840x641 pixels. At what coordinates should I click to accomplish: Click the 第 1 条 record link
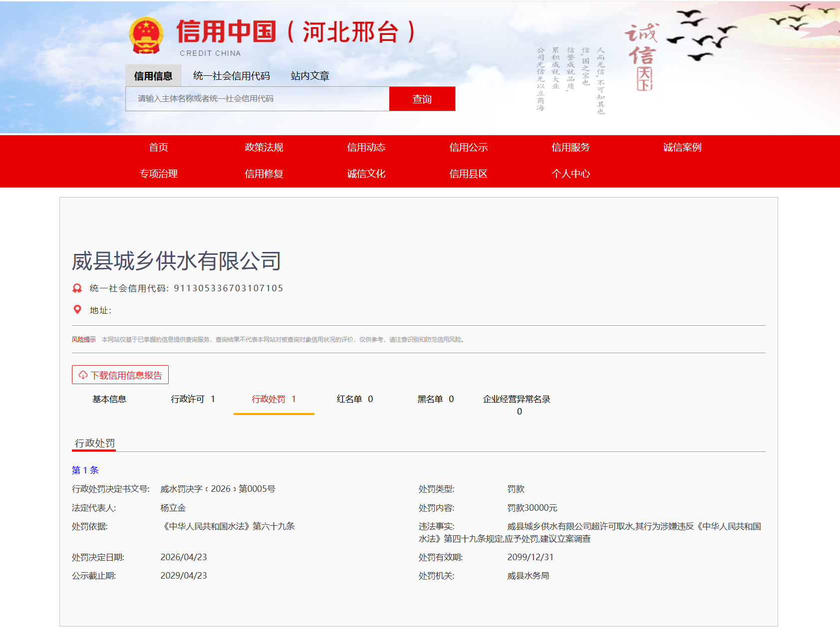pos(85,470)
